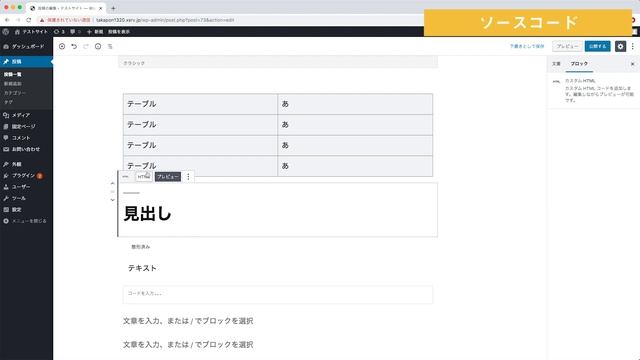
Task: Open メディア in admin sidebar
Action: click(26, 116)
